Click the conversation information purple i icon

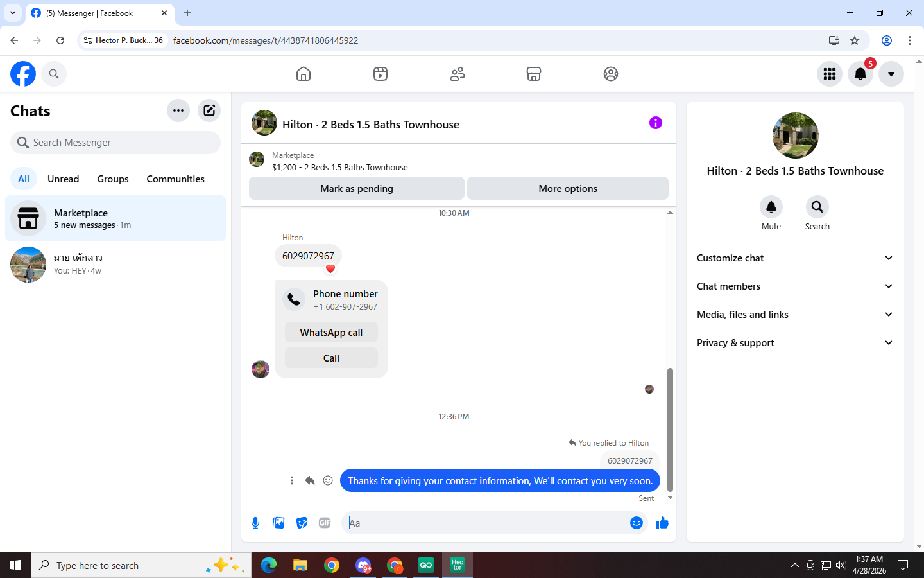(655, 123)
